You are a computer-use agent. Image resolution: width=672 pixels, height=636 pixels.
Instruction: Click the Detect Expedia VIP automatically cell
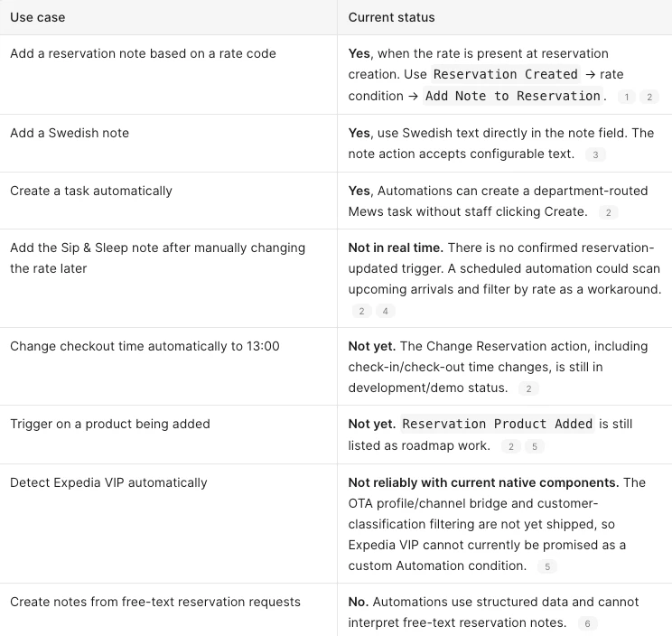point(168,524)
